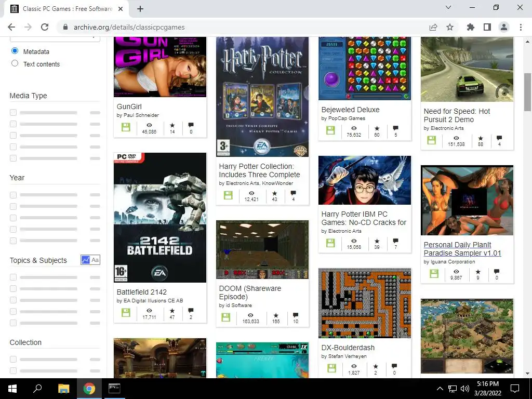Click the floppy disk icon on the GunGirl card

point(126,127)
